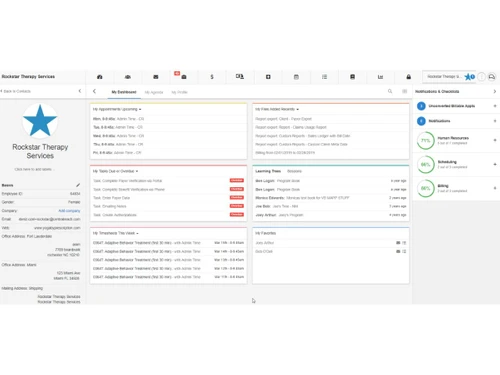Image resolution: width=500 pixels, height=375 pixels.
Task: Open the dashboard gauge icon in top navigation
Action: [x=100, y=77]
